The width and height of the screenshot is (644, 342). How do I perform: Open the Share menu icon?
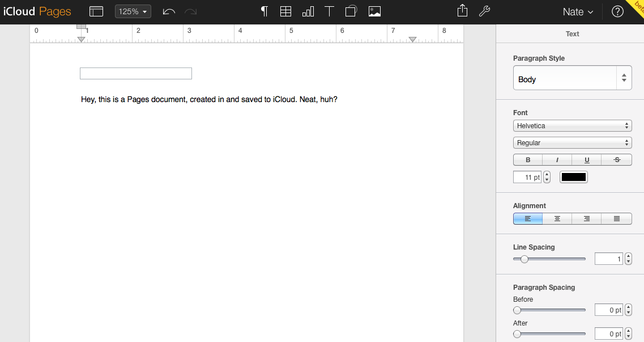click(463, 11)
